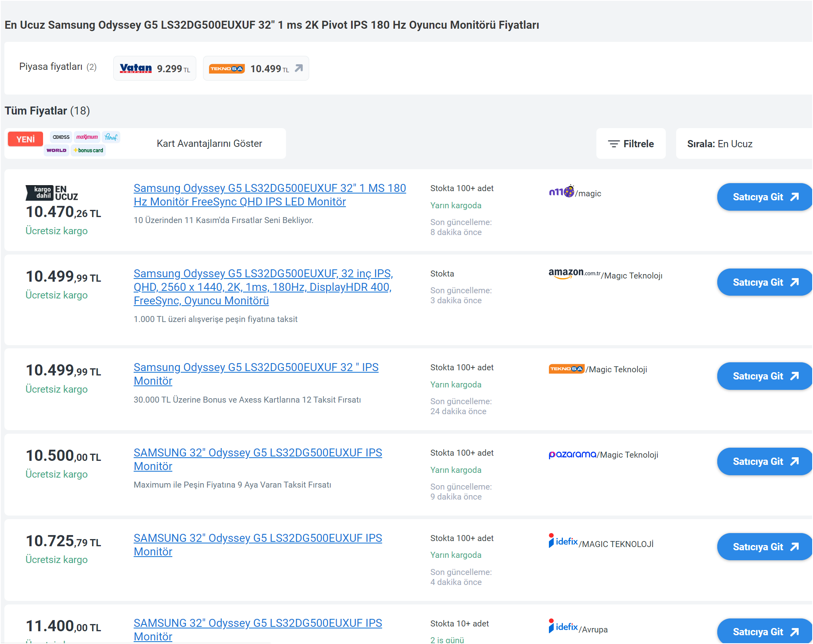Image resolution: width=813 pixels, height=644 pixels.
Task: Click the YENİ badge
Action: (26, 139)
